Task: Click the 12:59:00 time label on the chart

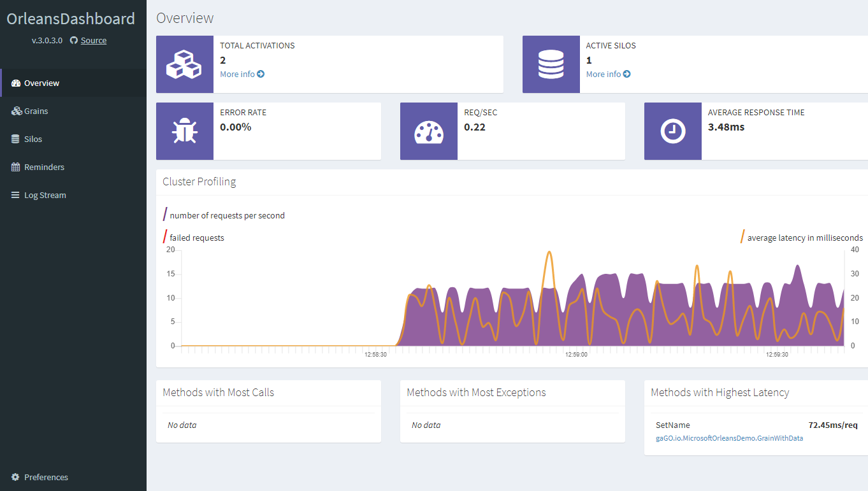Action: coord(576,355)
